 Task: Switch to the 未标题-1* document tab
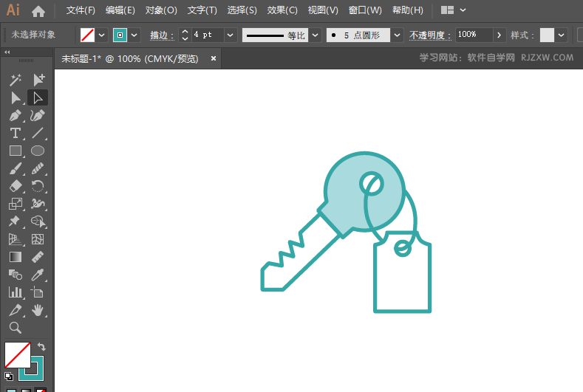pos(130,59)
